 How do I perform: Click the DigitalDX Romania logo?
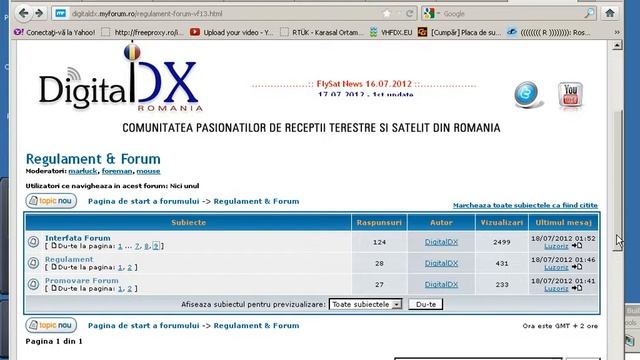tap(120, 78)
